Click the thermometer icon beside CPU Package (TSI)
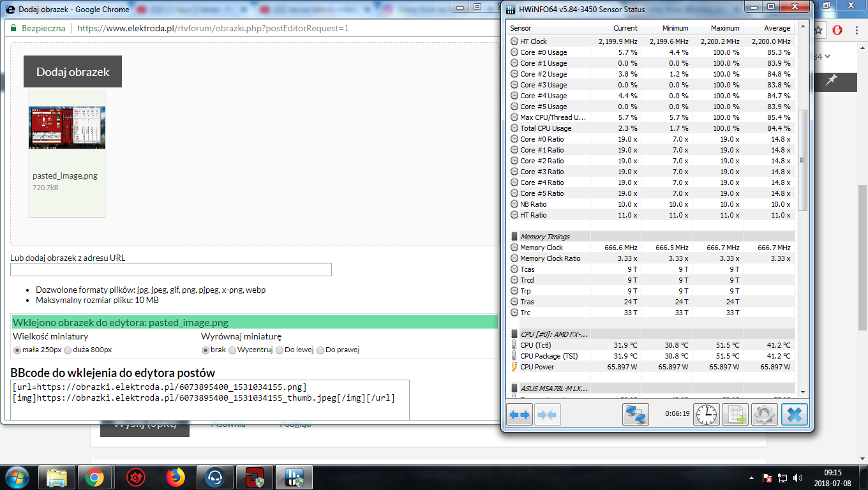The image size is (868, 490). point(514,356)
